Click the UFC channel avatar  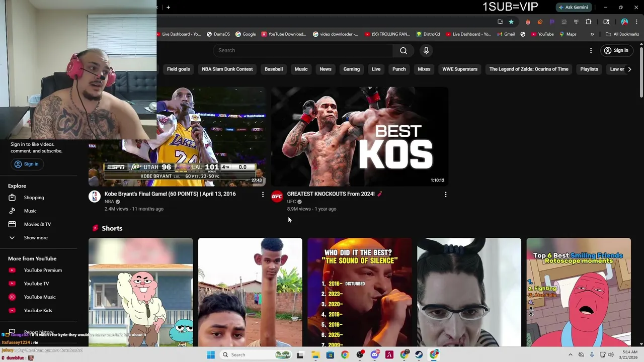click(277, 197)
